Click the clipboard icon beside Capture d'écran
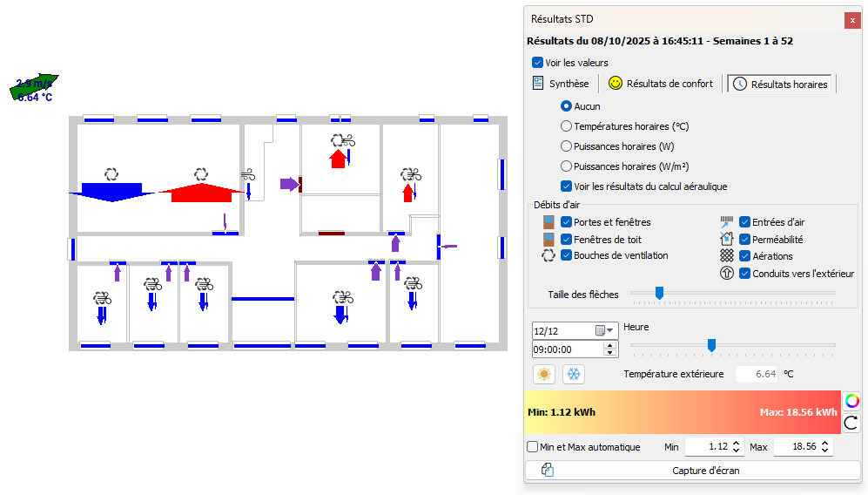 click(x=548, y=470)
